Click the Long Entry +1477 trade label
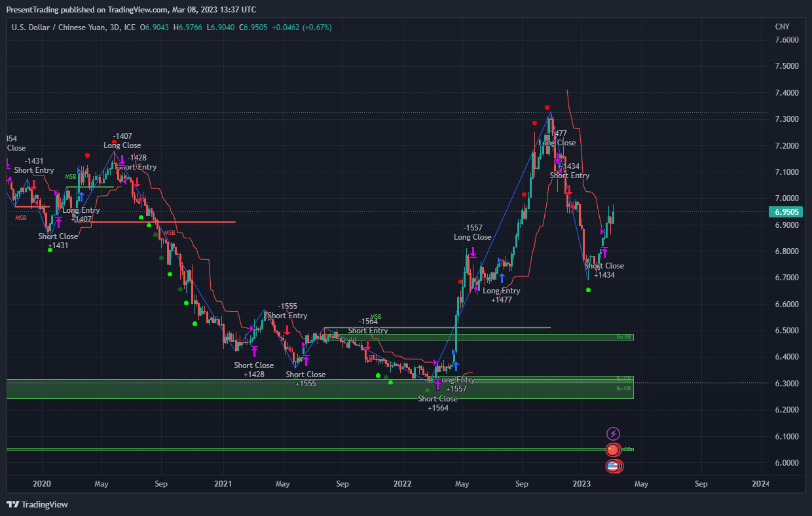812x516 pixels. 502,295
